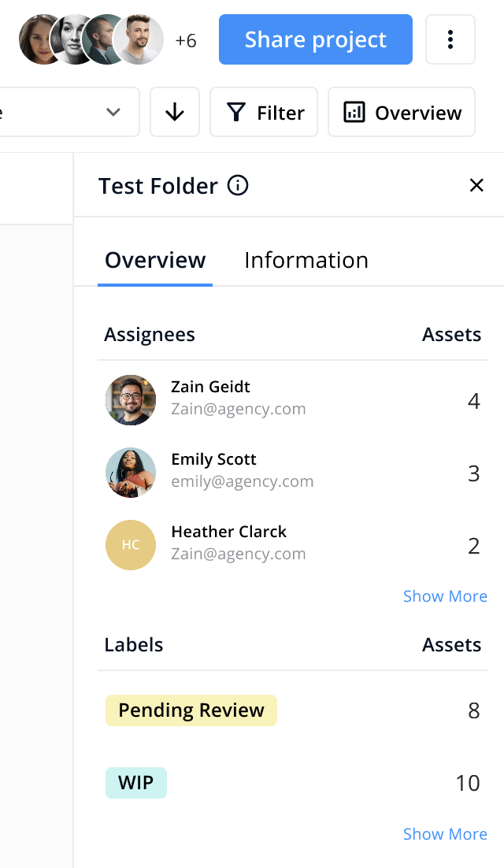Screen dimensions: 504x868
Task: Switch to the Information tab
Action: pyautogui.click(x=306, y=261)
